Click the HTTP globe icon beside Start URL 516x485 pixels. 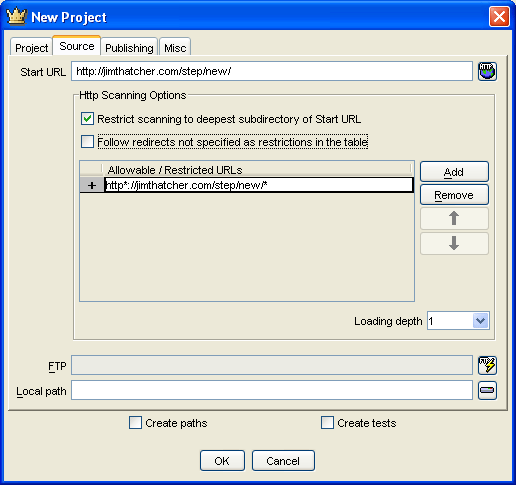(487, 71)
